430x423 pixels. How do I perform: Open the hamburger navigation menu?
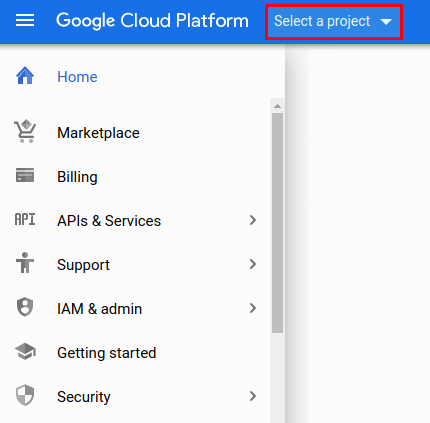pos(25,20)
